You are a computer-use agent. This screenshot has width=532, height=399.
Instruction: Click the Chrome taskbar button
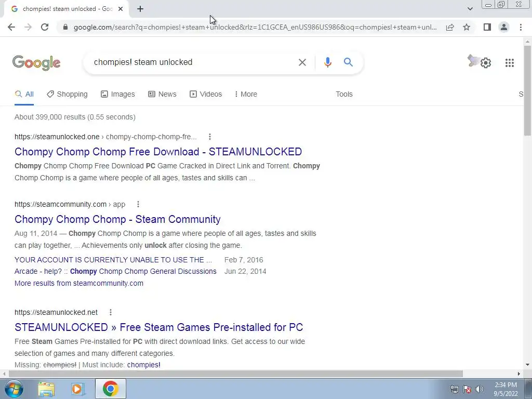(x=110, y=389)
